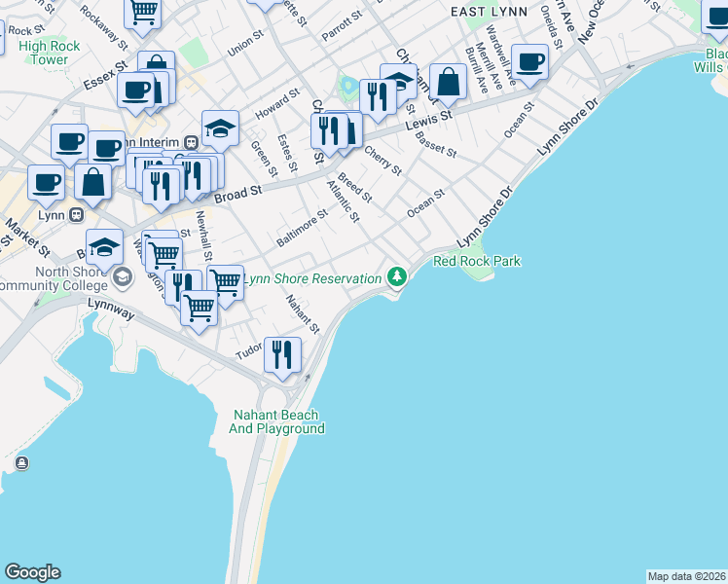728x584 pixels.
Task: Click the coffee cup marker beside Essex St label
Action: [x=135, y=92]
